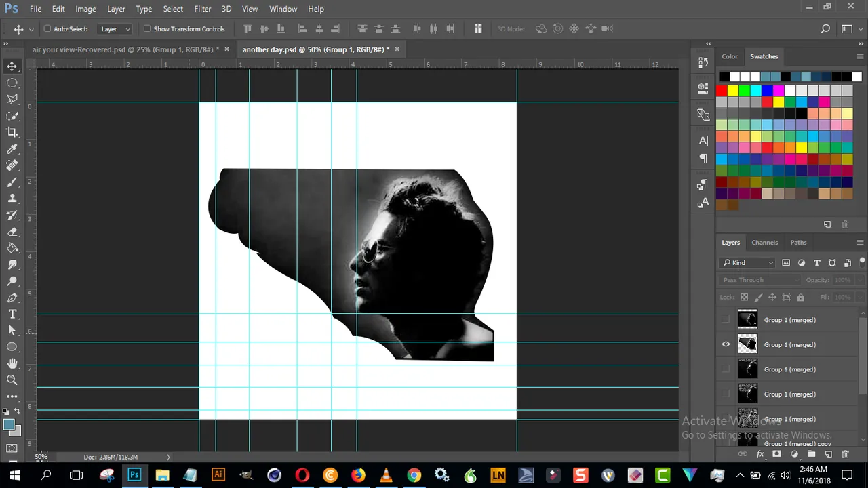
Task: Open the fx layer style button
Action: [x=760, y=454]
